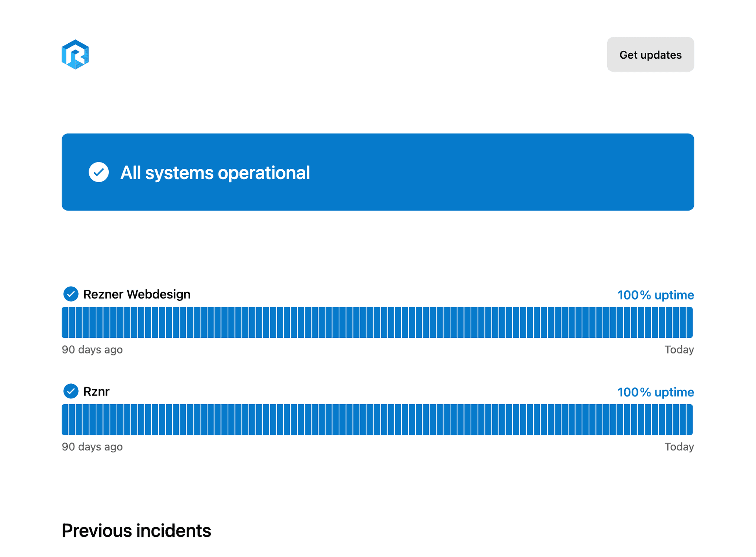Click the checkmark icon beside Rznr
Image resolution: width=756 pixels, height=557 pixels.
(x=71, y=391)
